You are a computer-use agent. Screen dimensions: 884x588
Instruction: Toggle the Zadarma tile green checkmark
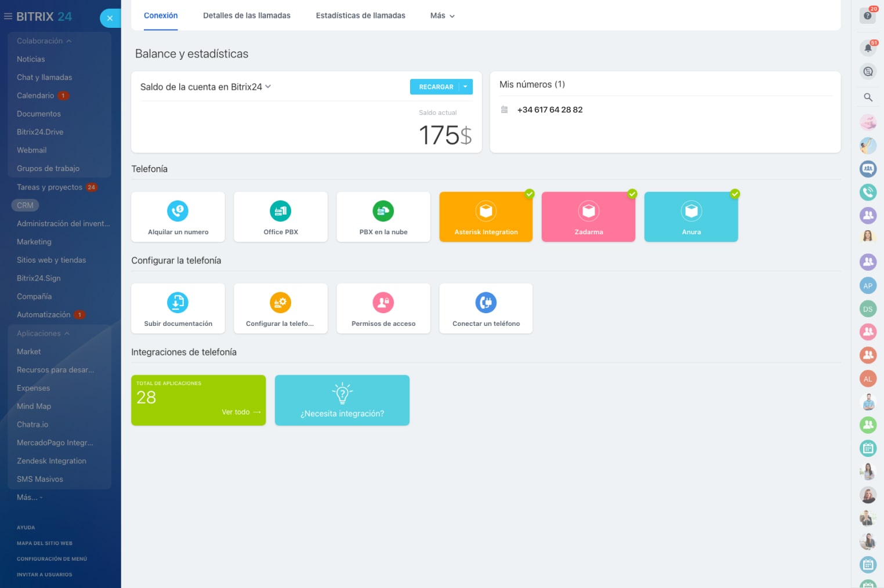[x=632, y=194]
